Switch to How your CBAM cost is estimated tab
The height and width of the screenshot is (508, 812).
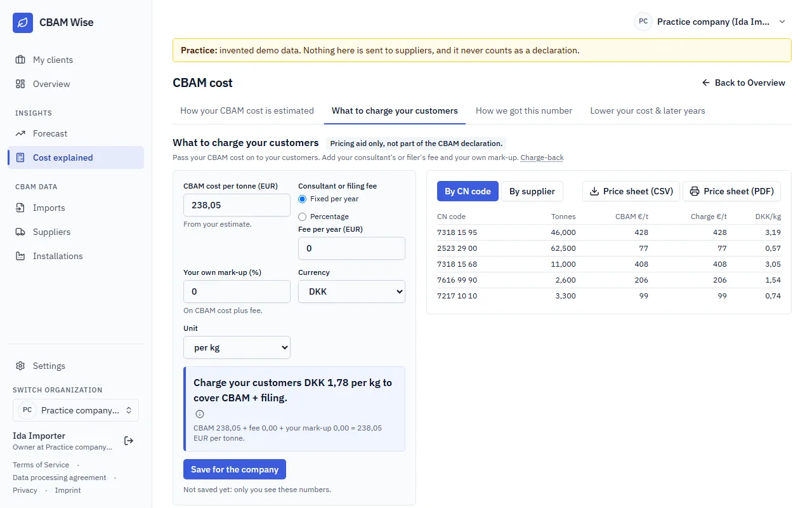pos(247,110)
